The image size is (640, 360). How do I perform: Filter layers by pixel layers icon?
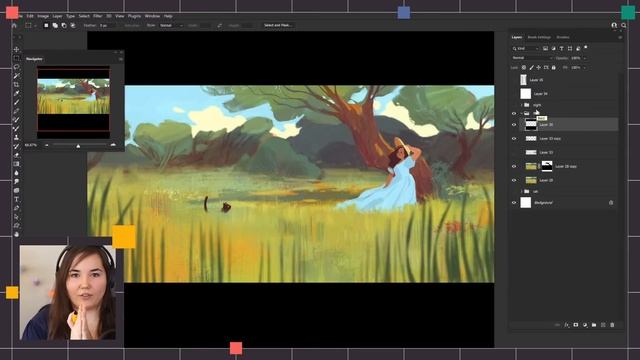click(x=545, y=49)
